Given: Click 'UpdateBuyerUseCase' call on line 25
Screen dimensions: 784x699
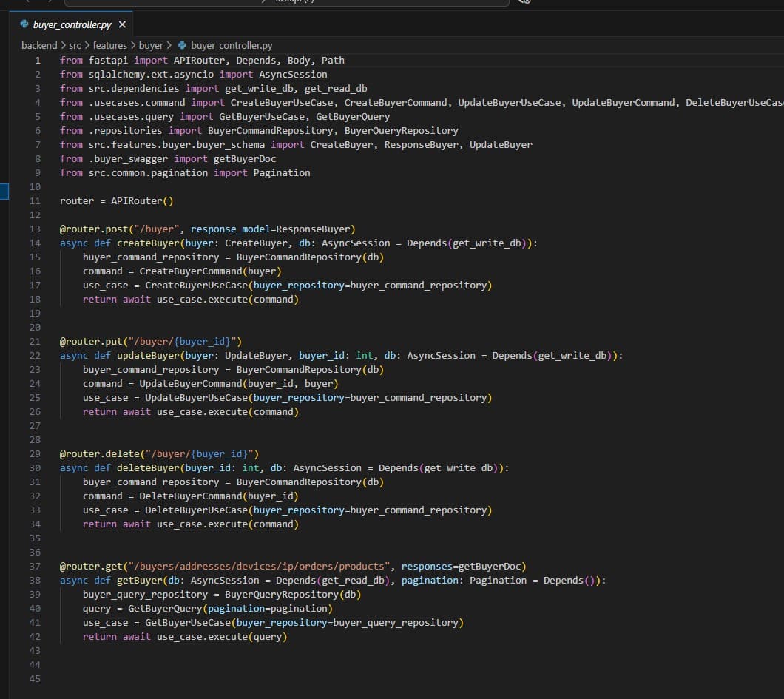Looking at the screenshot, I should click(x=197, y=397).
